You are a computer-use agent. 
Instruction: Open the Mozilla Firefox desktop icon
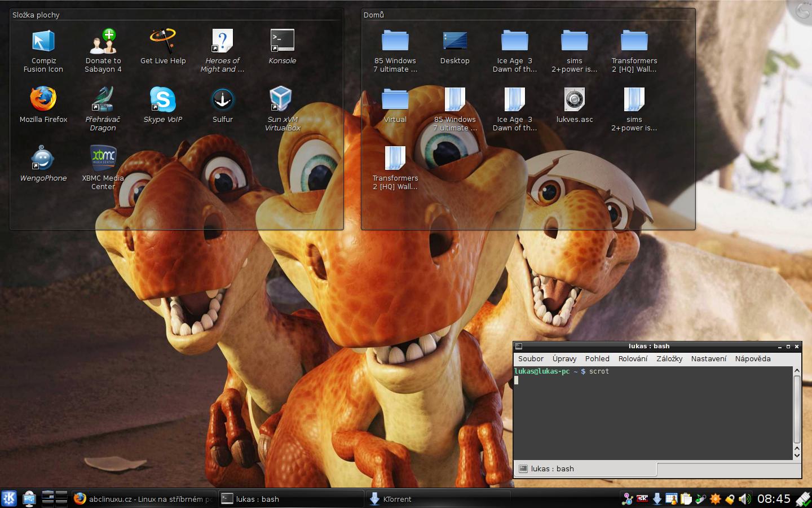[x=43, y=105]
